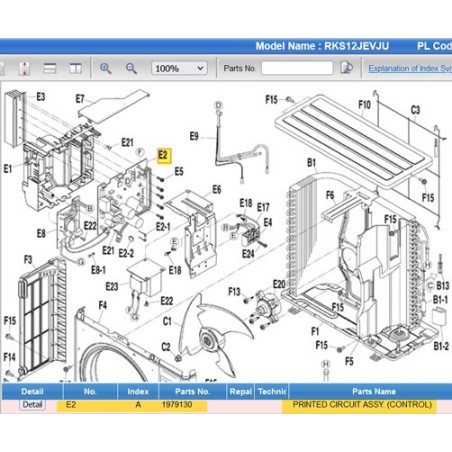The image size is (452, 452).
Task: Click the E8-1 label in diagram
Action: (98, 270)
